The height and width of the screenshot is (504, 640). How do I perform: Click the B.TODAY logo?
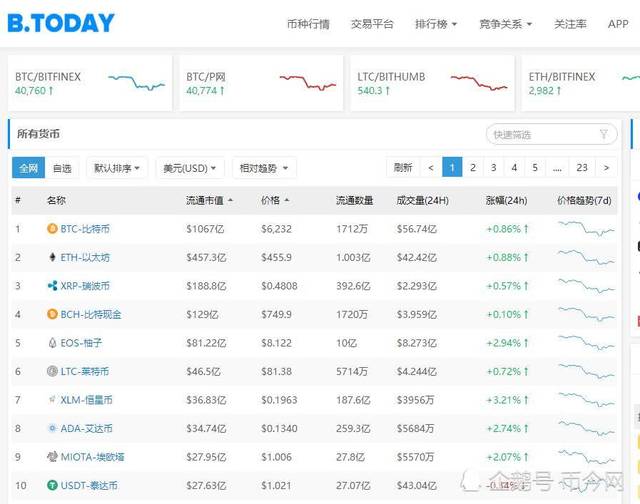(x=61, y=23)
